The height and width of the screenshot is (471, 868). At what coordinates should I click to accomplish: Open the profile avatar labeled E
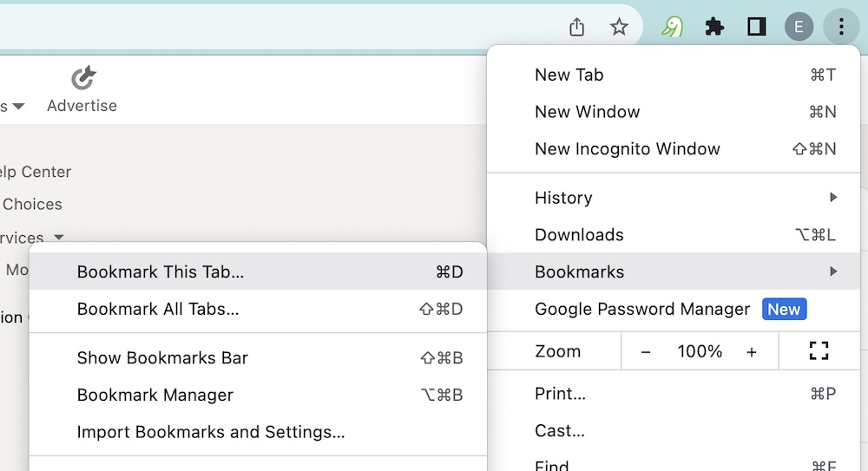click(x=799, y=27)
